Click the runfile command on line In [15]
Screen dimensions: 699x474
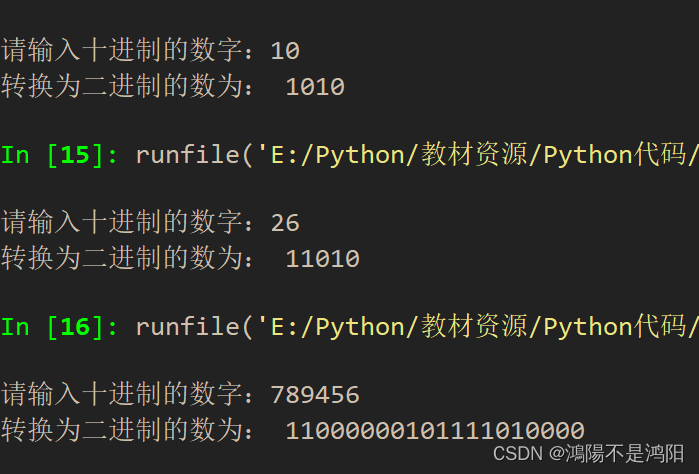417,155
